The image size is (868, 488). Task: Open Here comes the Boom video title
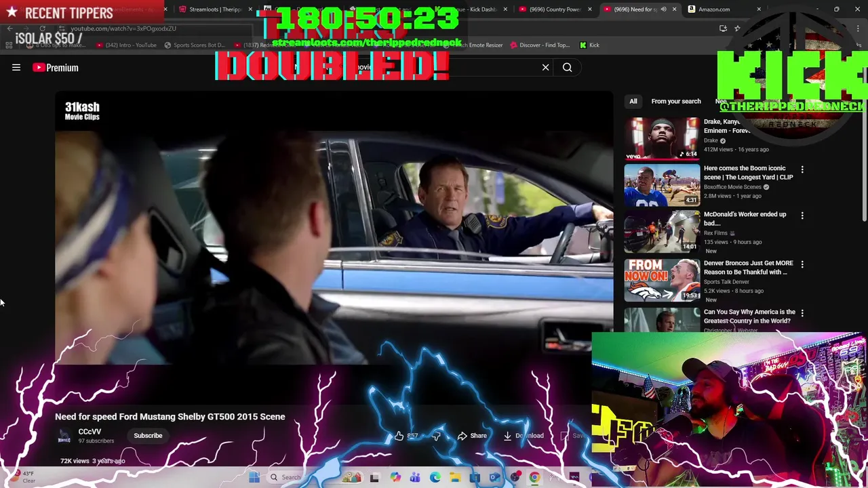coord(748,173)
